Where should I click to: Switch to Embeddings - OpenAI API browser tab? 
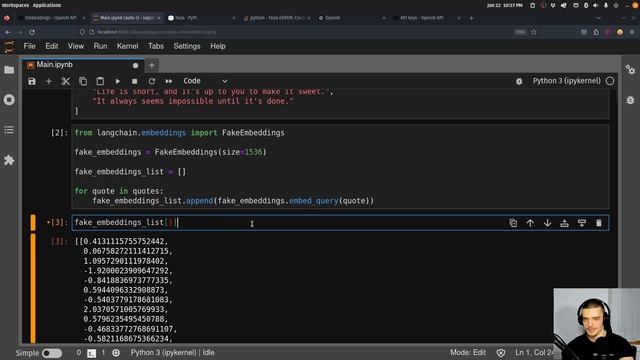pyautogui.click(x=51, y=18)
